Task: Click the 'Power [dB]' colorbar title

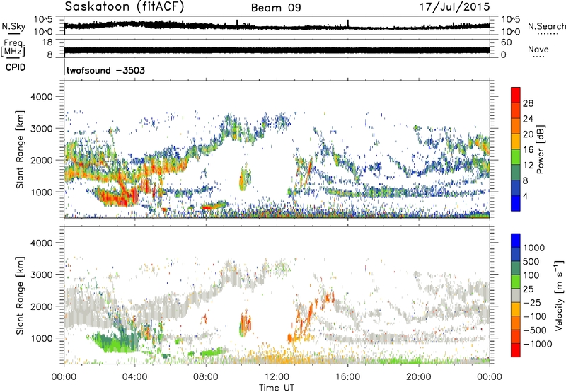Action: point(540,149)
